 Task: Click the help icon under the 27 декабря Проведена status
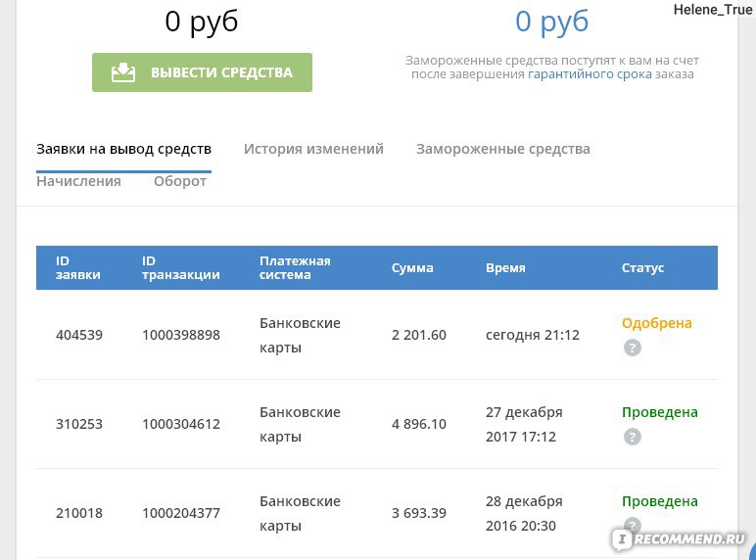pos(633,437)
